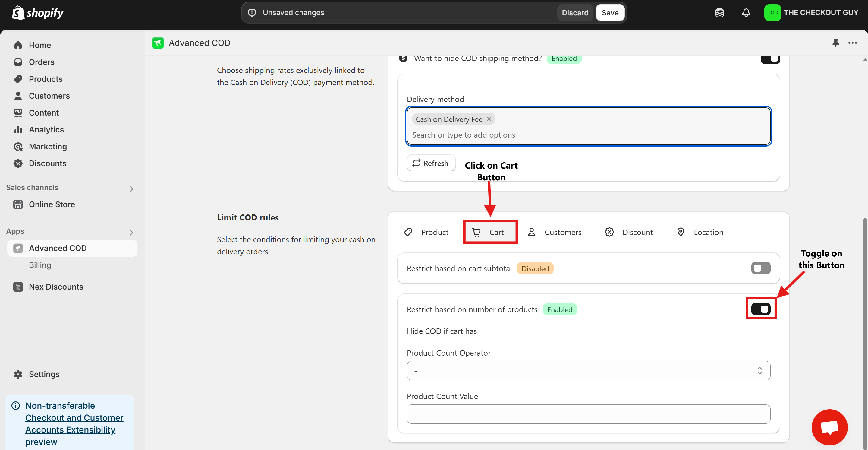Click the Product Count Value field
The height and width of the screenshot is (450, 868).
click(588, 414)
